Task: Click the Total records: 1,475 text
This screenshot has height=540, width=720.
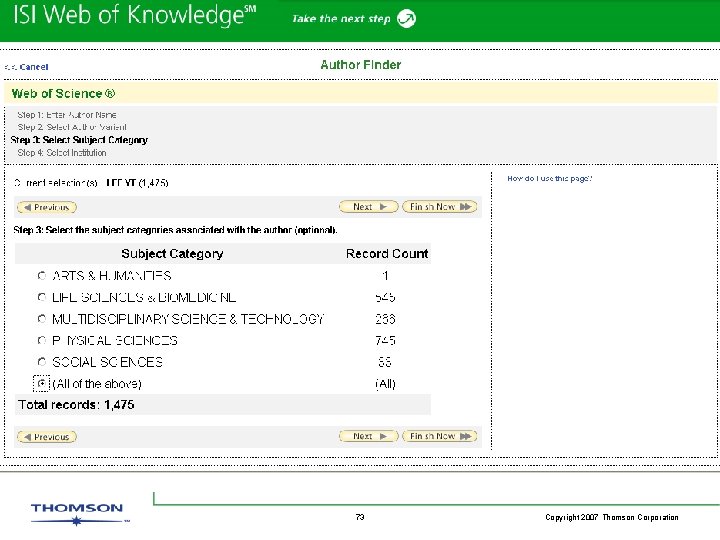Action: pyautogui.click(x=76, y=405)
